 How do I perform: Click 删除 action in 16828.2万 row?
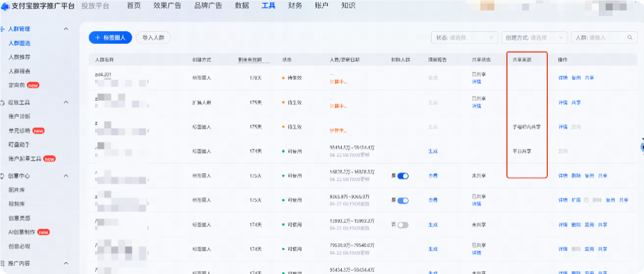pos(576,176)
